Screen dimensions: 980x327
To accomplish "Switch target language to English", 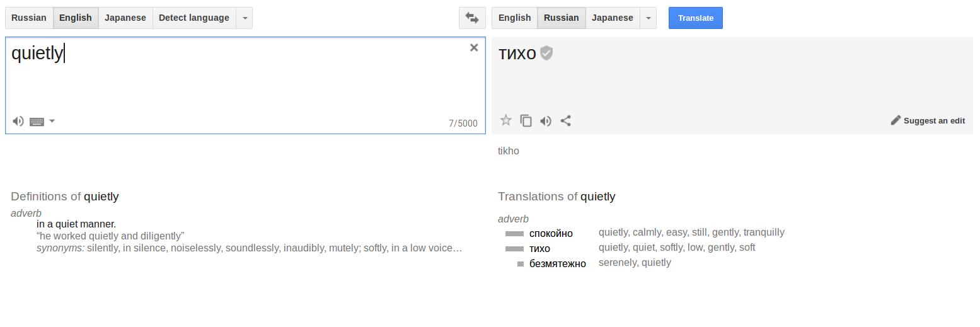I will (x=515, y=18).
